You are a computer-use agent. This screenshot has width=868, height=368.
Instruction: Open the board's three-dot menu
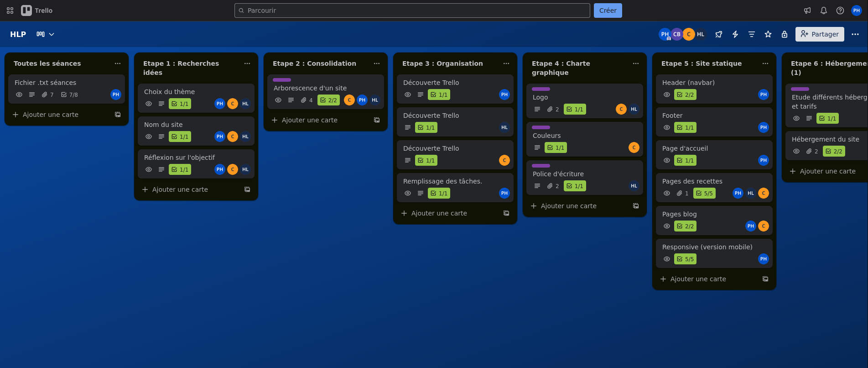point(855,34)
